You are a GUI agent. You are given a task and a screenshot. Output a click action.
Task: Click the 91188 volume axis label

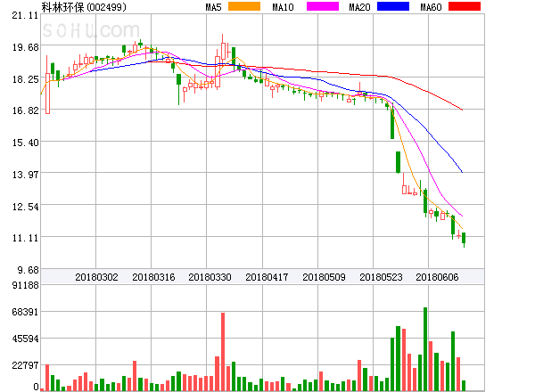[x=25, y=285]
